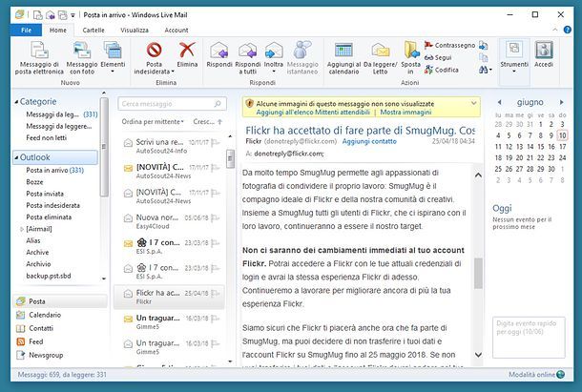Image resolution: width=582 pixels, height=392 pixels.
Task: Open the Contatti view
Action: click(35, 328)
